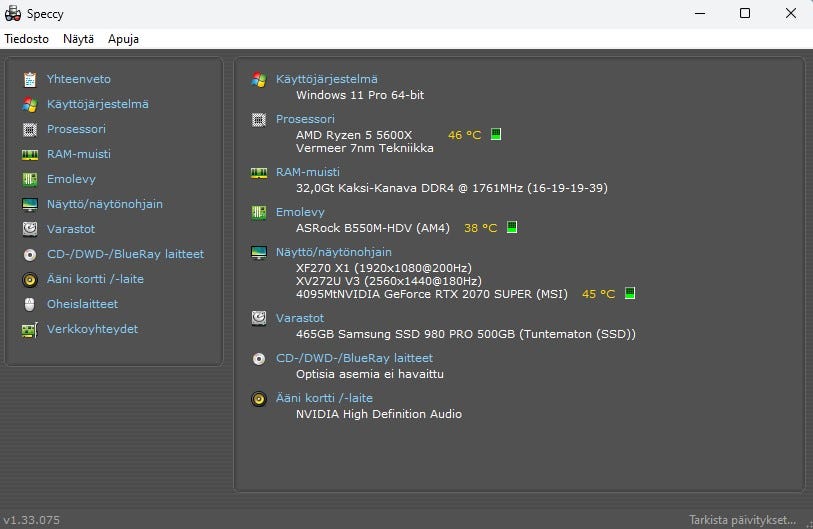Open the Apuja menu

click(123, 39)
